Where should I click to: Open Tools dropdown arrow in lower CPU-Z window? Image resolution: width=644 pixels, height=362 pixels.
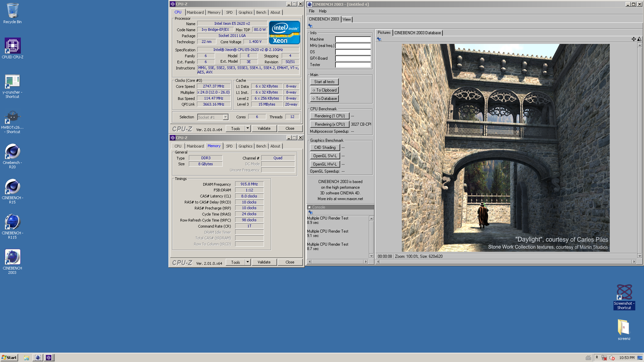(248, 262)
